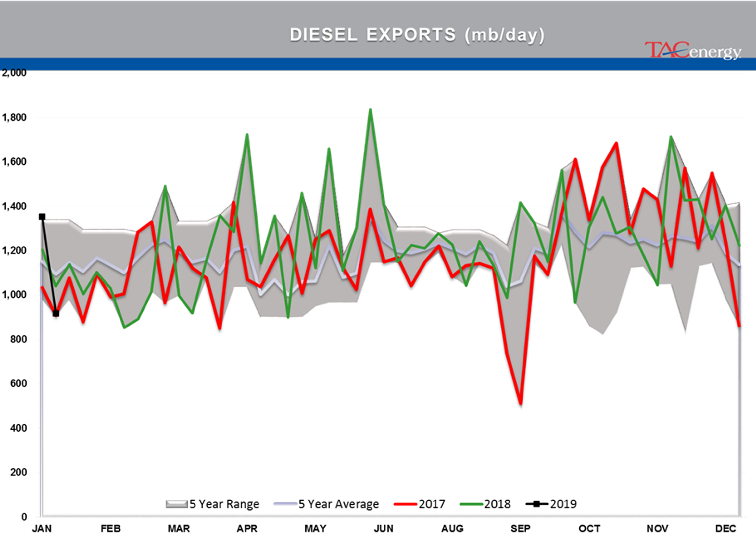
Task: Click the 2017 red low point near September
Action: coord(521,404)
